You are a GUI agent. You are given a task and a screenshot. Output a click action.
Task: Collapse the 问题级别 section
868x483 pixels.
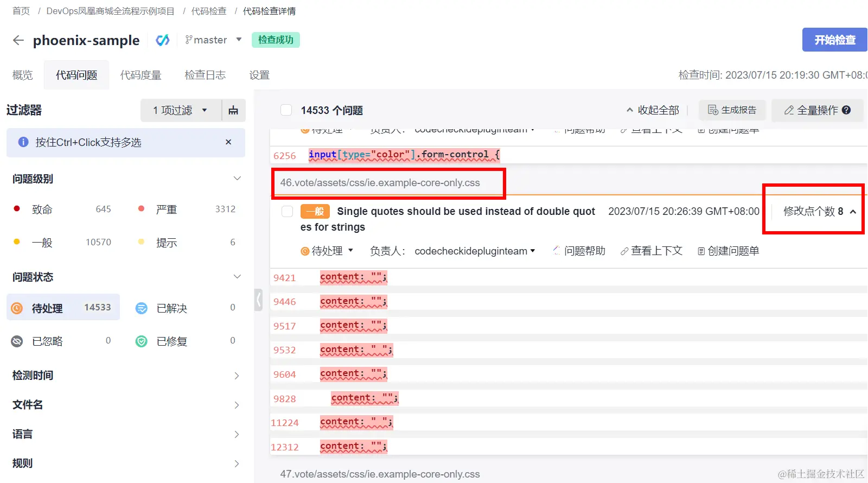point(237,179)
